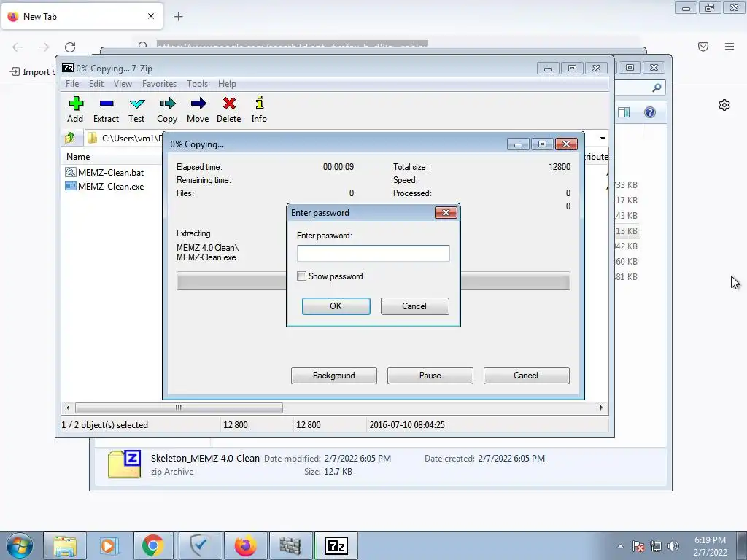The height and width of the screenshot is (560, 747).
Task: Focus the Enter password text field
Action: tap(373, 253)
